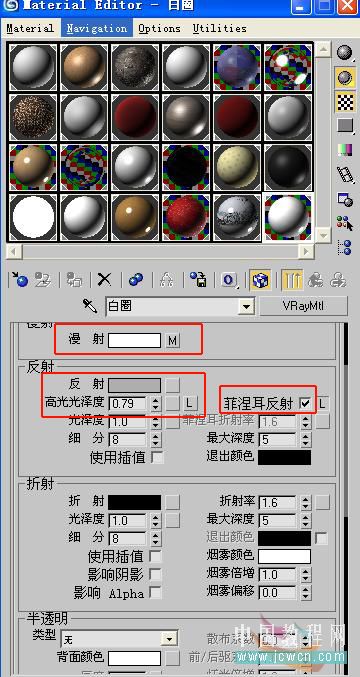Click sample slots scrollbar down arrow
Image resolution: width=360 pixels, height=677 pixels.
[322, 235]
